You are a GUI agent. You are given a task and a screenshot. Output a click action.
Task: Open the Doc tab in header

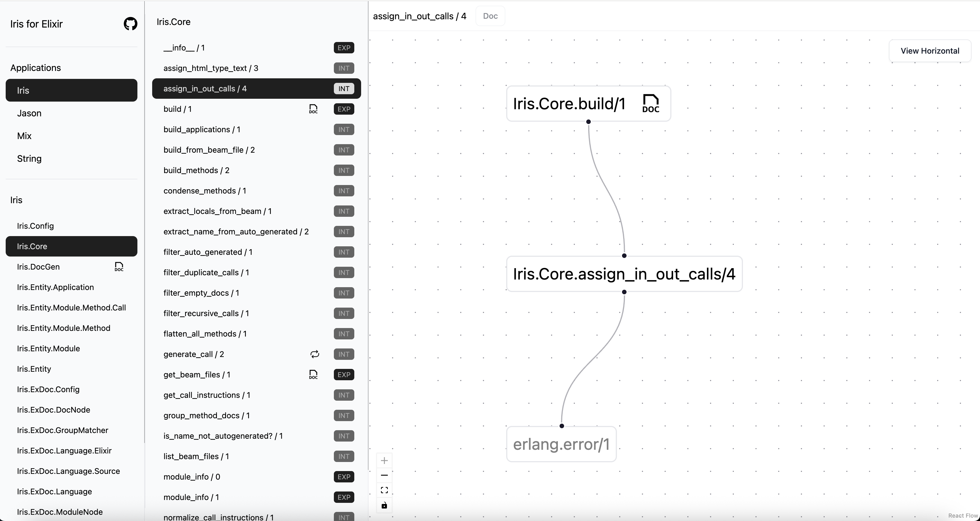pyautogui.click(x=490, y=16)
